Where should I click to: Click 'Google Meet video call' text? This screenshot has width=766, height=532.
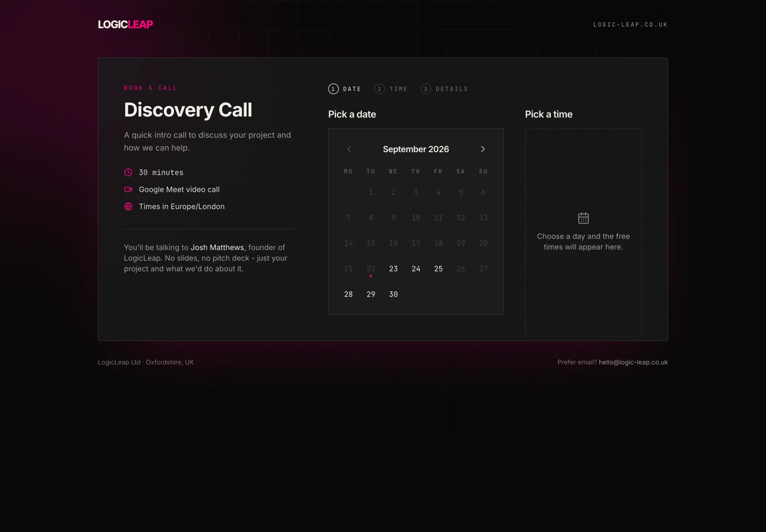click(x=179, y=190)
